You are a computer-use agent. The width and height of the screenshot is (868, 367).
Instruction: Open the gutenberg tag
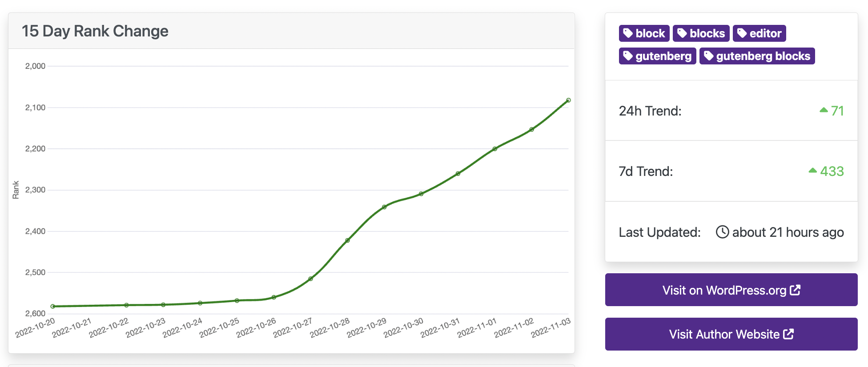click(x=657, y=56)
